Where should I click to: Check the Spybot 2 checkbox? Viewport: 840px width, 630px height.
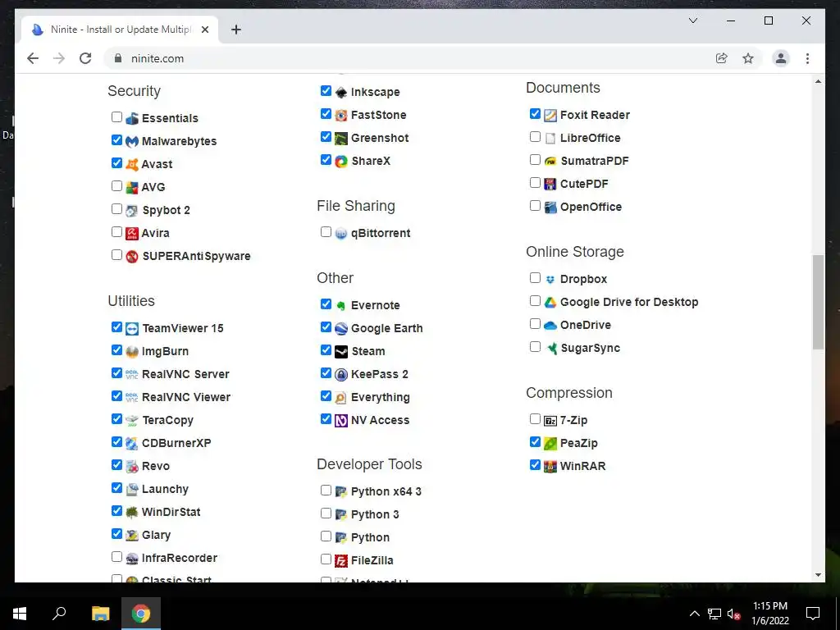pyautogui.click(x=116, y=209)
